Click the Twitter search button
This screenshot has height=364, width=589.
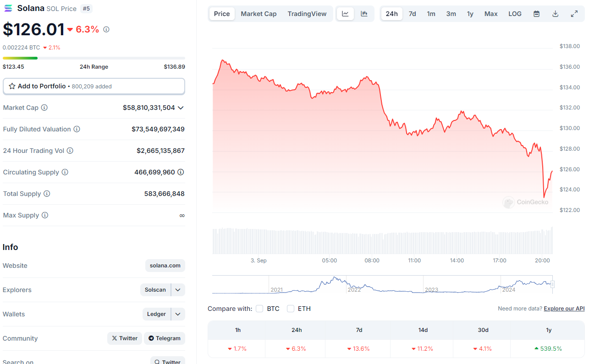point(168,361)
